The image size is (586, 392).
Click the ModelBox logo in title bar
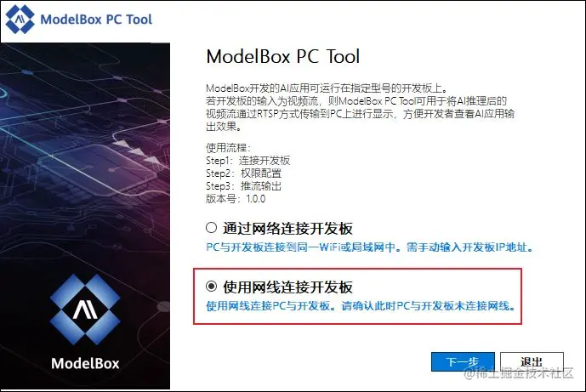pos(20,19)
